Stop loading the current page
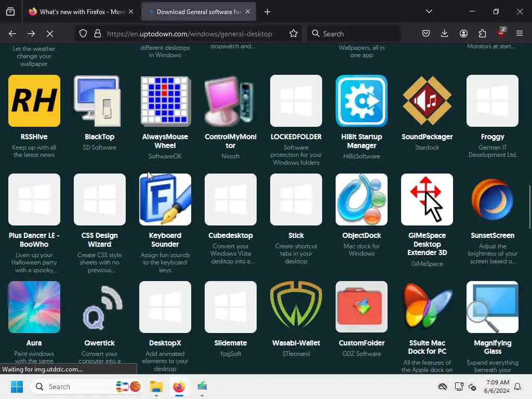The image size is (532, 399). (50, 34)
